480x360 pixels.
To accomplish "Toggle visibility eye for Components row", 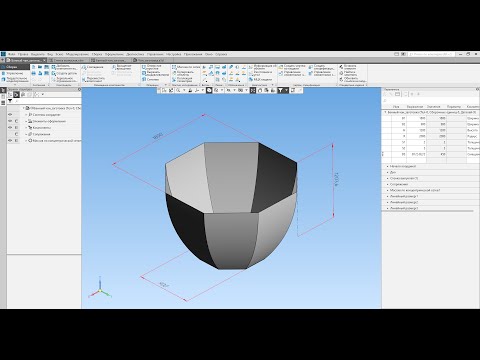I will [10, 127].
